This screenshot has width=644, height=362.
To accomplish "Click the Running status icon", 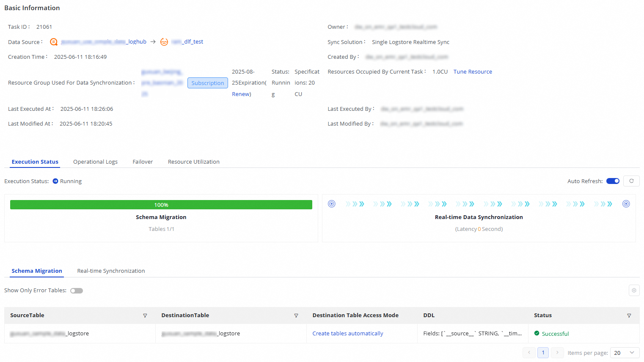I will click(55, 181).
